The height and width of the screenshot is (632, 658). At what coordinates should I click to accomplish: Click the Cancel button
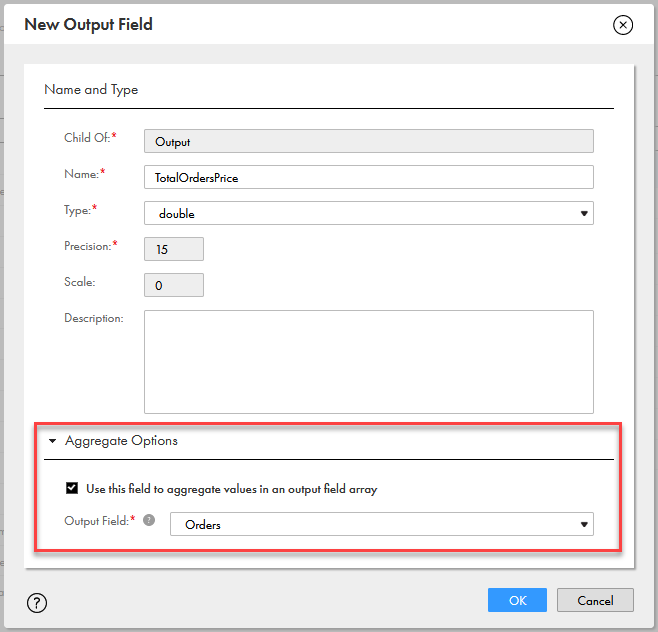tap(595, 600)
